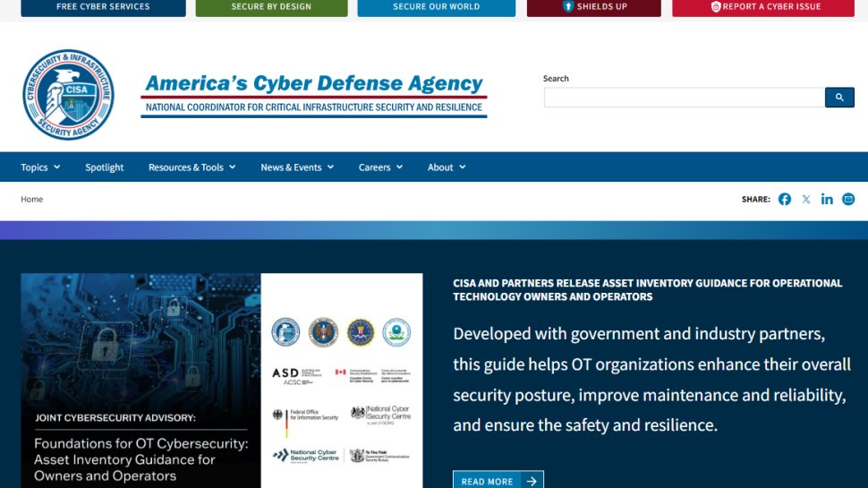This screenshot has height=488, width=868.
Task: Click the Te Tira Tiaki logo
Action: click(379, 456)
